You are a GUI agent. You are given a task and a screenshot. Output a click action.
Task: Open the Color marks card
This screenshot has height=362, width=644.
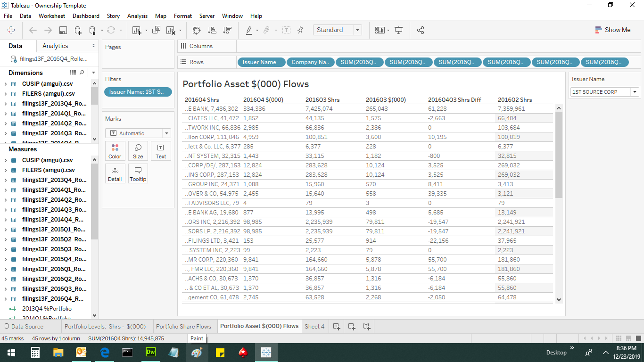click(115, 151)
